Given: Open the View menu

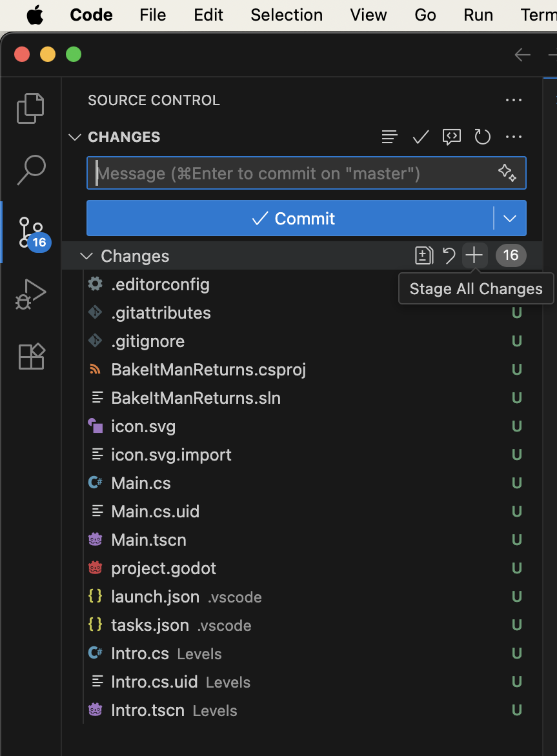Looking at the screenshot, I should pos(369,15).
